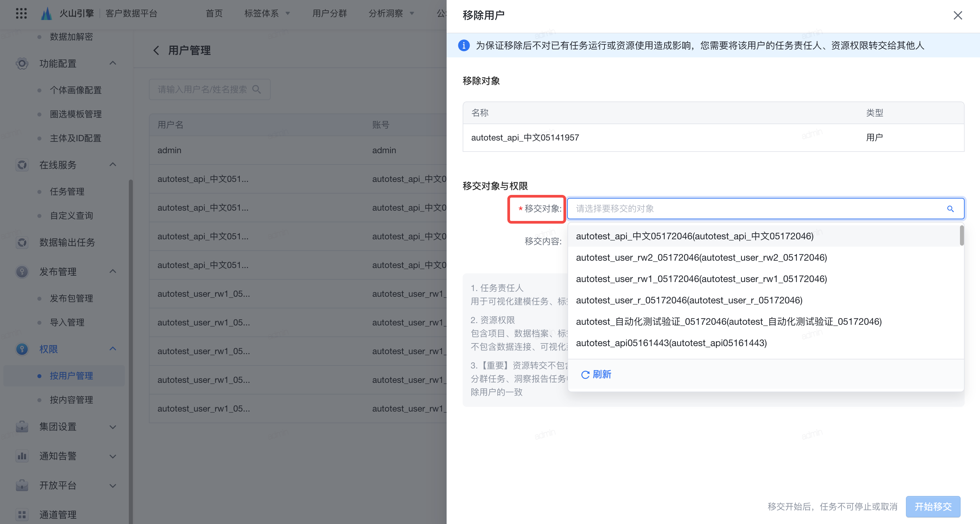Click the 刷新 link in dropdown
This screenshot has width=980, height=524.
pyautogui.click(x=602, y=375)
